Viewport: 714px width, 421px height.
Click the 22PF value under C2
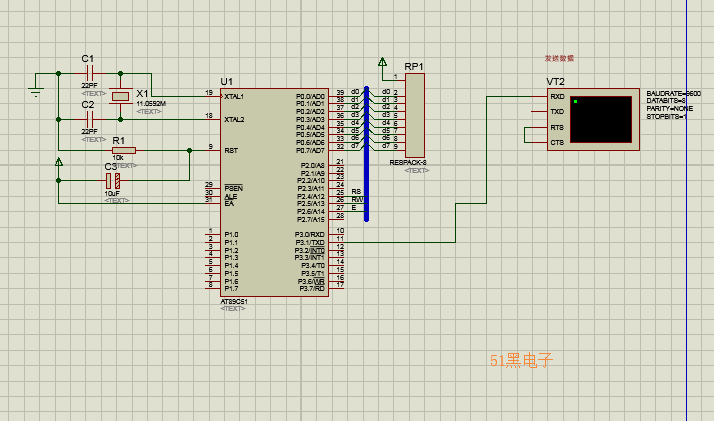click(90, 132)
